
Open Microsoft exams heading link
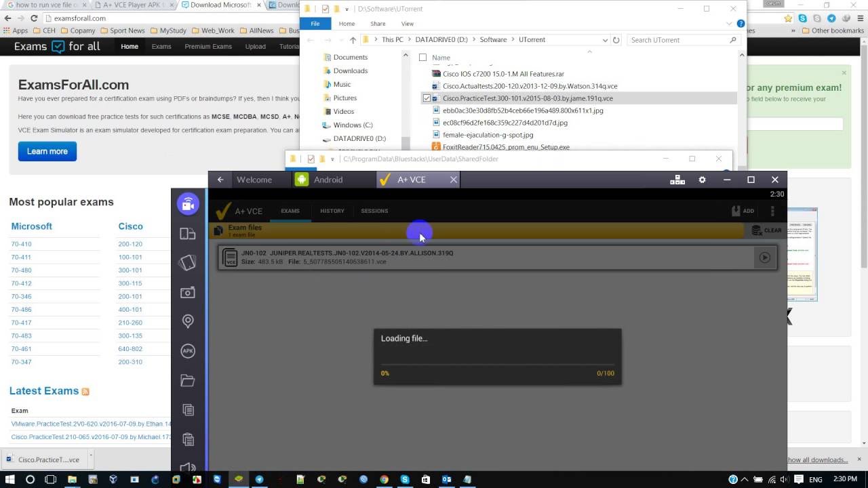32,226
